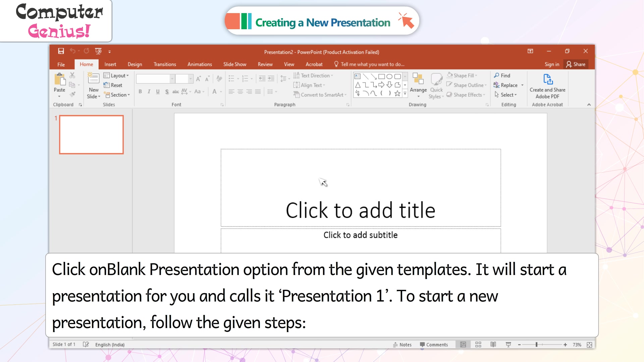
Task: Switch to the Insert tab
Action: coord(110,64)
